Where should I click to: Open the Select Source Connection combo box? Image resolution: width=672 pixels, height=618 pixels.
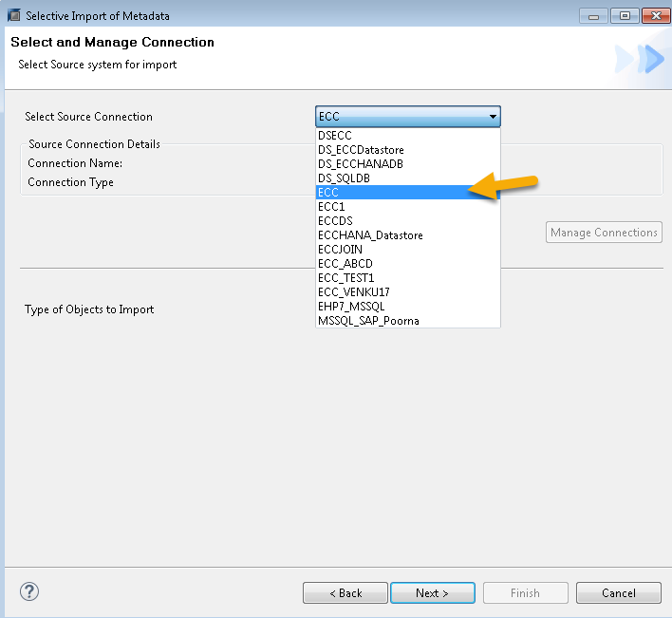[408, 116]
